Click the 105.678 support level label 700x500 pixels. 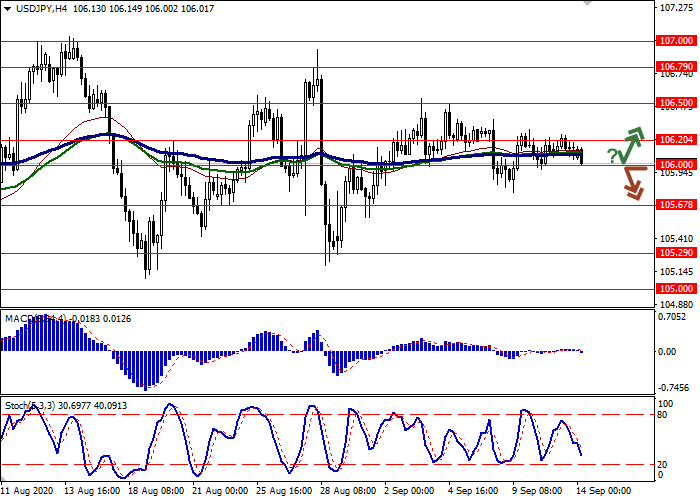point(676,205)
